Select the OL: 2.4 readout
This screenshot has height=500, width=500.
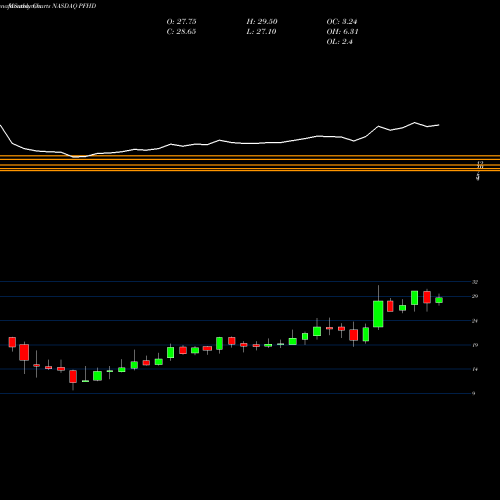(x=339, y=42)
